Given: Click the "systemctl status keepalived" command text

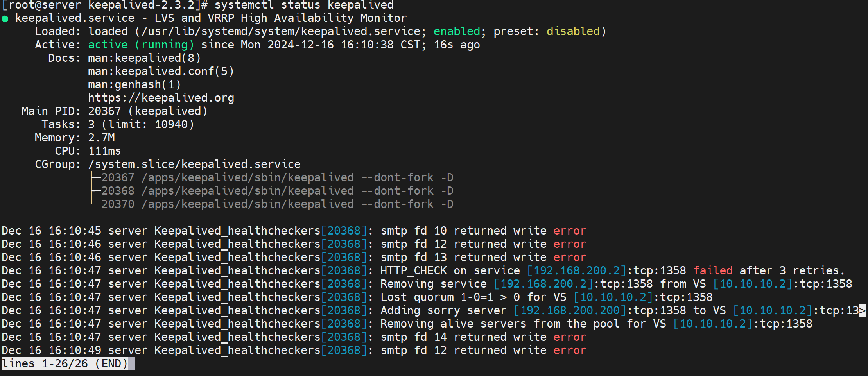Looking at the screenshot, I should click(x=304, y=5).
